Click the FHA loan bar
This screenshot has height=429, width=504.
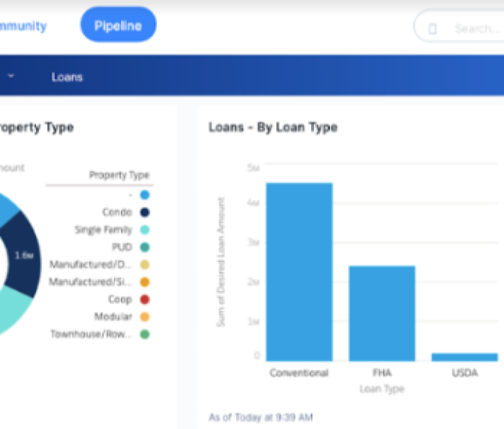(x=382, y=313)
